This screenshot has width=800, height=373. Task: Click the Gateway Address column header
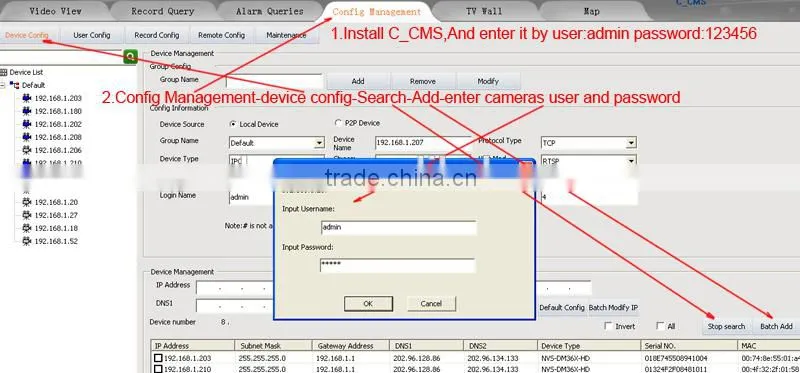351,345
